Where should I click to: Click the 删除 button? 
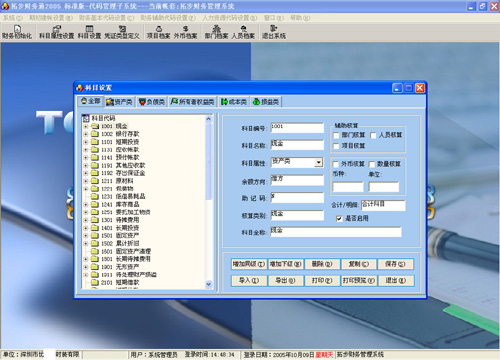(322, 264)
